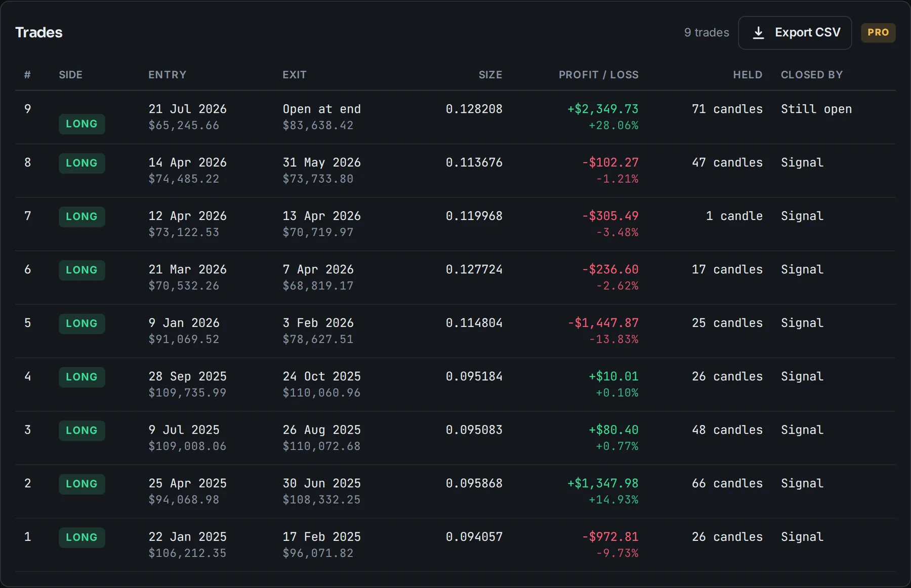Click loss value -$236.60
This screenshot has height=588, width=911.
point(610,269)
